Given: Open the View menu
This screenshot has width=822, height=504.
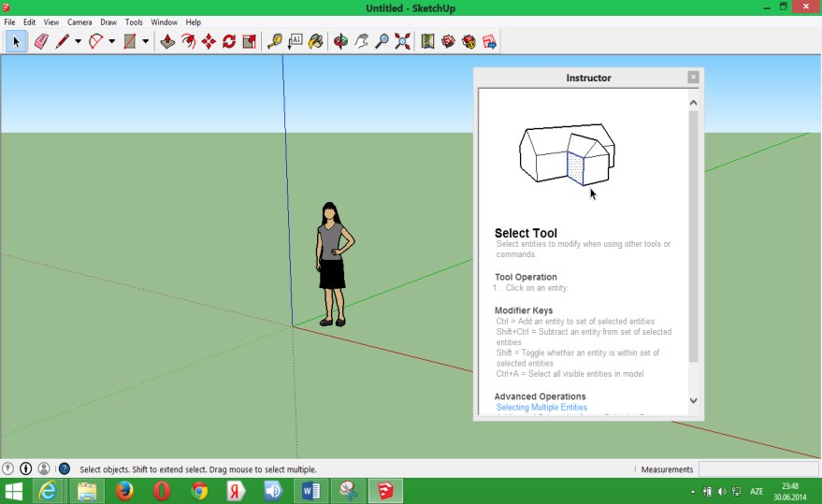Looking at the screenshot, I should click(51, 22).
